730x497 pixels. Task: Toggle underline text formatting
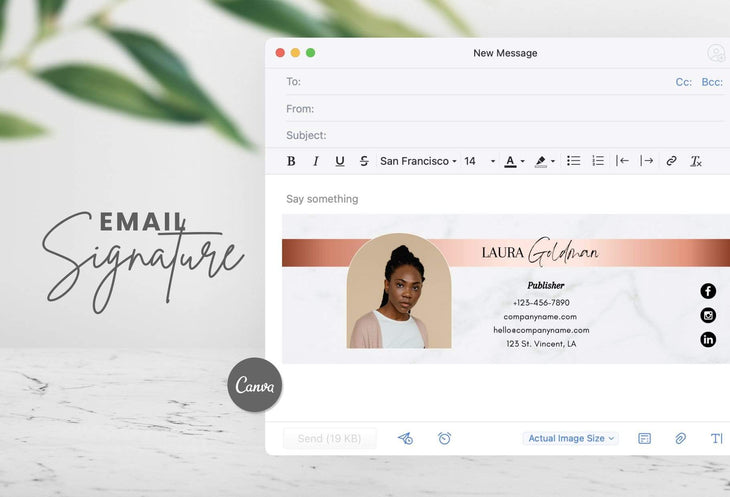[340, 161]
